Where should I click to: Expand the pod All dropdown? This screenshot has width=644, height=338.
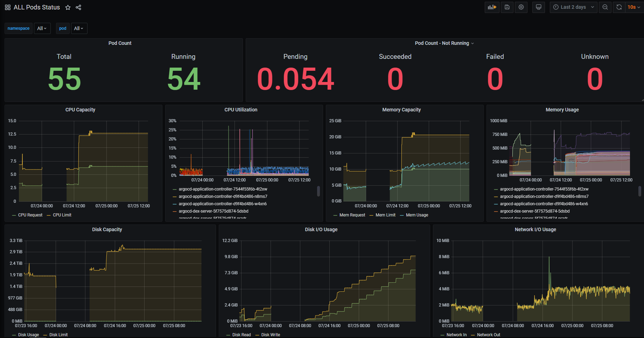click(79, 28)
